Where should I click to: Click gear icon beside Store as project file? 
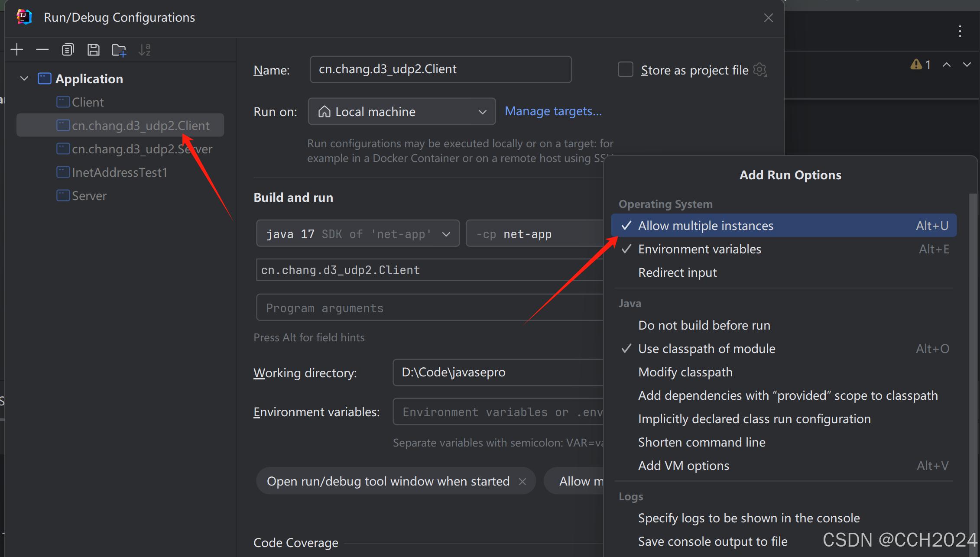[760, 70]
